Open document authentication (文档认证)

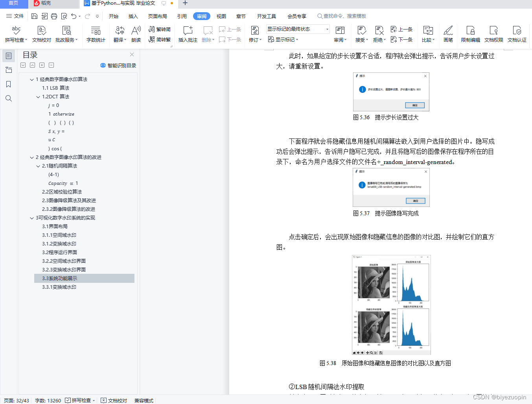click(x=517, y=33)
